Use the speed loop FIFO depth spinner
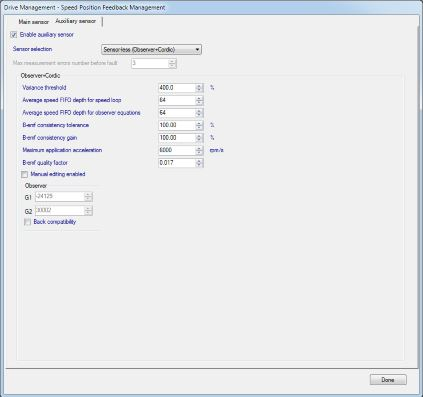The width and height of the screenshot is (423, 397). tap(199, 100)
